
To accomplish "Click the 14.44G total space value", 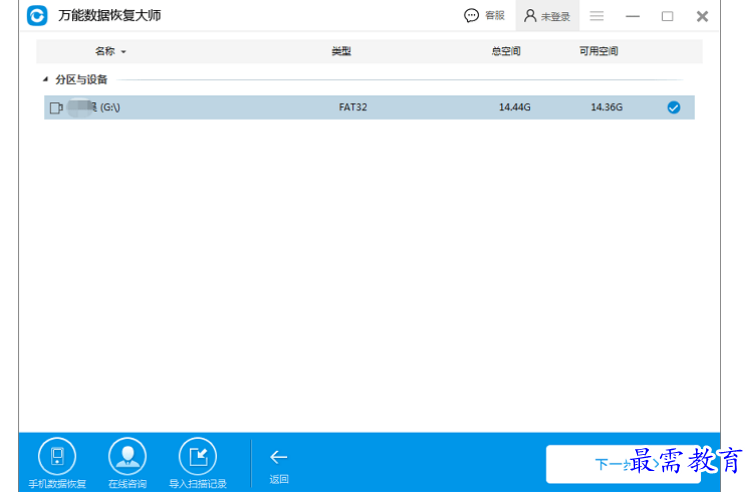I will coord(515,107).
